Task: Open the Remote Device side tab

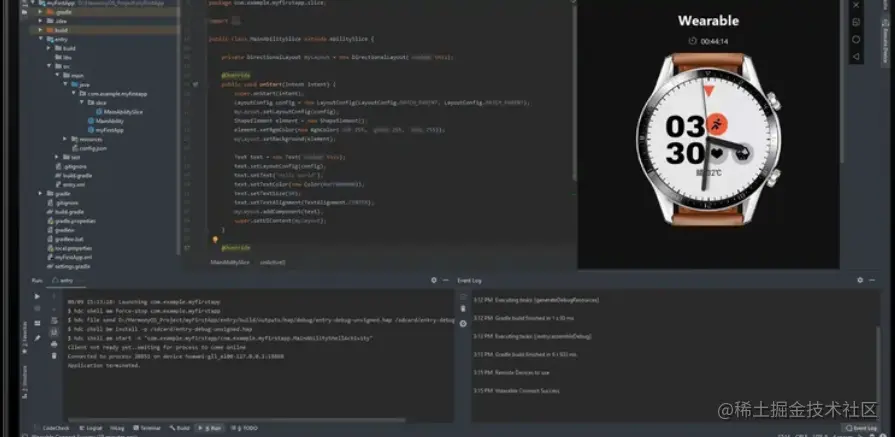Action: pyautogui.click(x=883, y=45)
